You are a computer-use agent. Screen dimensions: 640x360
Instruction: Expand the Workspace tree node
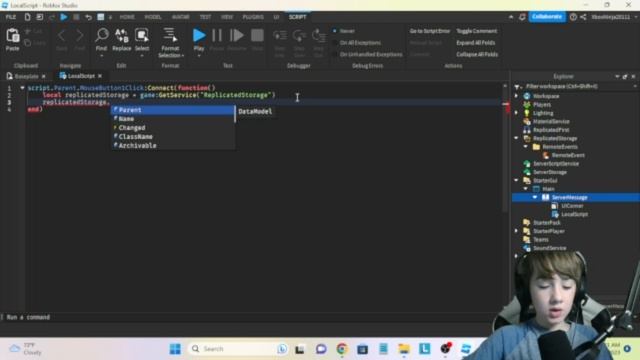click(516, 96)
